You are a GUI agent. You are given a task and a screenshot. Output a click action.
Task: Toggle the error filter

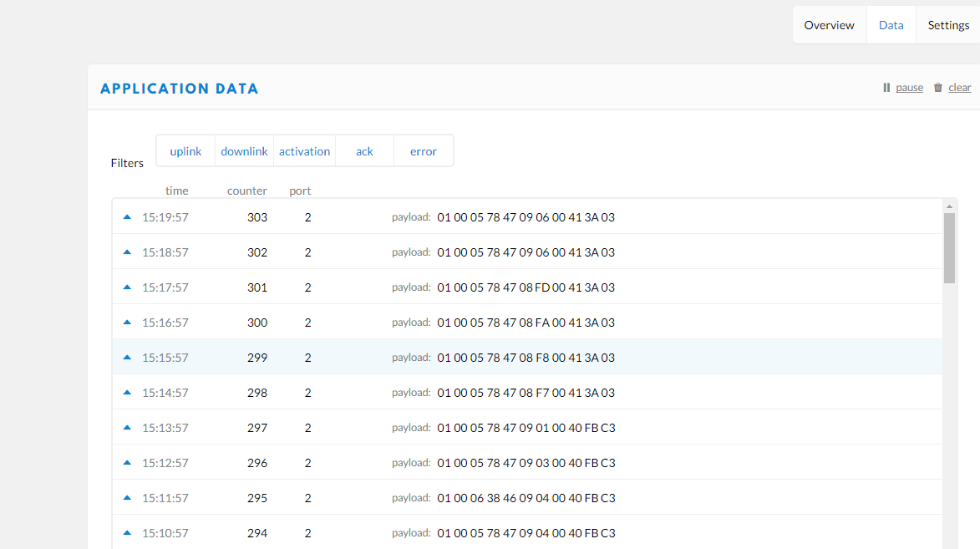click(x=423, y=151)
